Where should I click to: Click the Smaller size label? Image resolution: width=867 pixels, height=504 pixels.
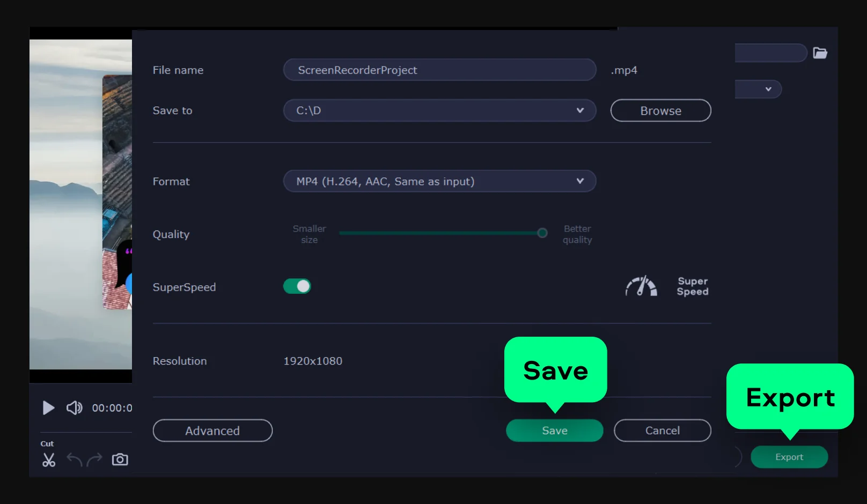pos(309,234)
